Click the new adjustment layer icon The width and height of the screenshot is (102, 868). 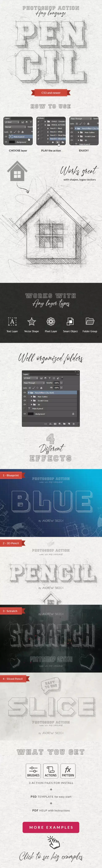[60, 424]
